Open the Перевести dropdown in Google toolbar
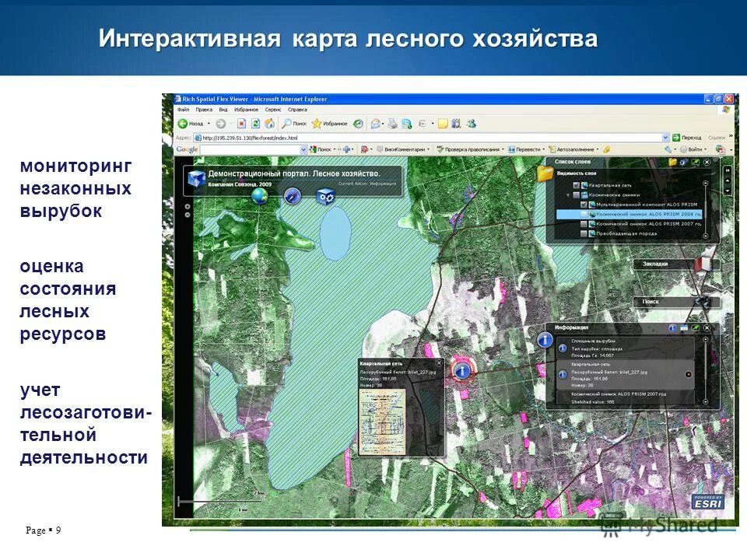Image resolution: width=747 pixels, height=560 pixels. tap(544, 149)
